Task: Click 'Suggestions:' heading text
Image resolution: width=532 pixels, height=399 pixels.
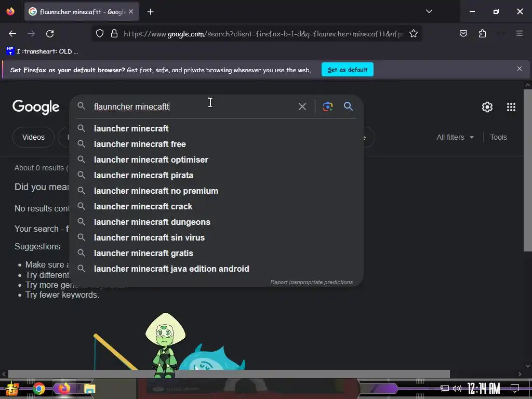Action: coord(38,246)
